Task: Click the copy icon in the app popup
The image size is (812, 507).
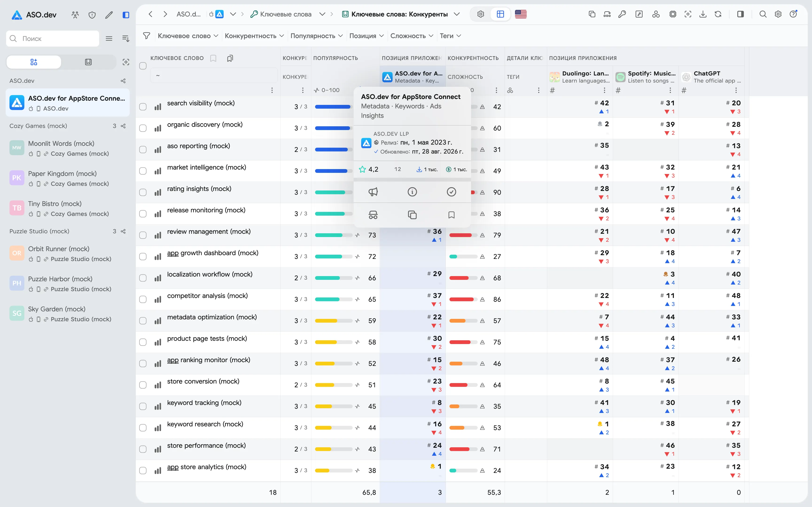Action: point(412,215)
